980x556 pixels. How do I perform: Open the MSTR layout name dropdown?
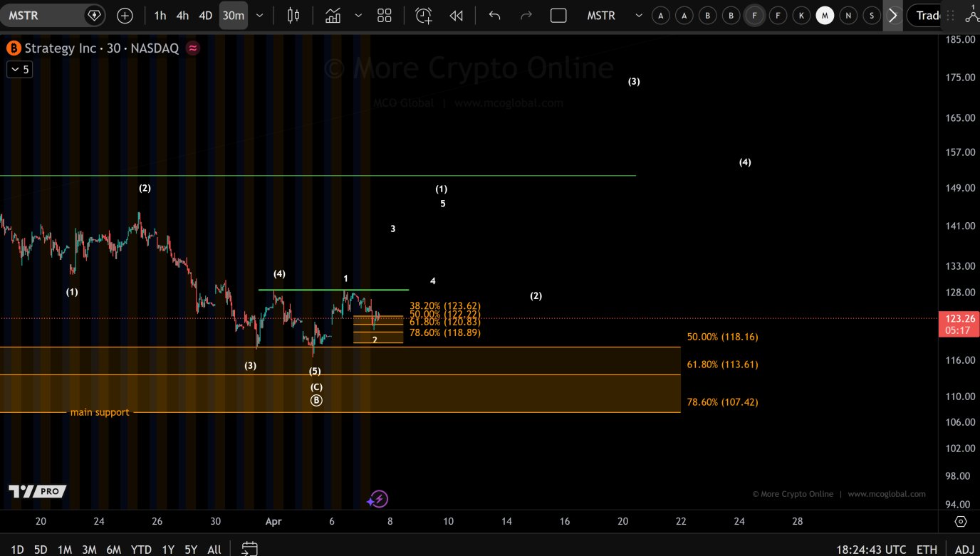click(x=638, y=16)
